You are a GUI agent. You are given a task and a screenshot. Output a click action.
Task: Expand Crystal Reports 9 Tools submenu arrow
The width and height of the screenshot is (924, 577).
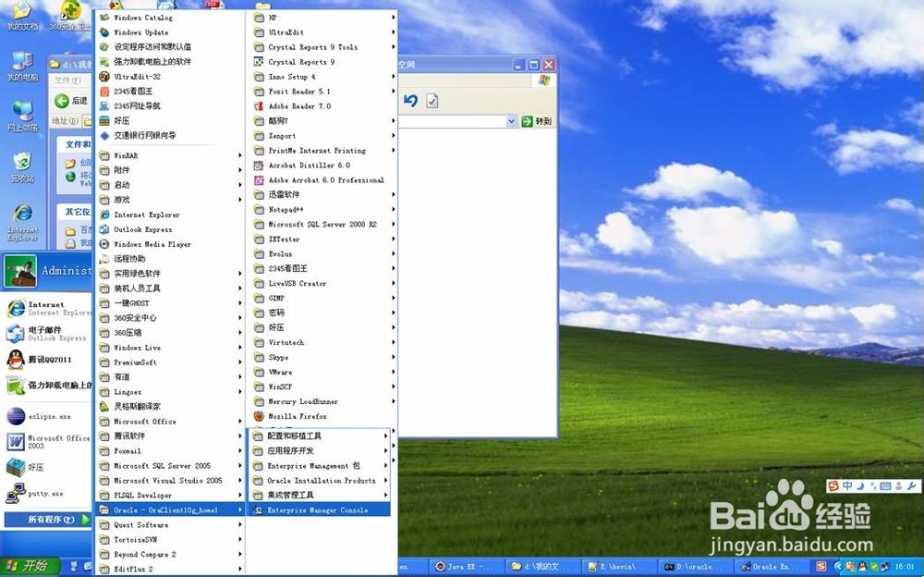click(x=393, y=46)
